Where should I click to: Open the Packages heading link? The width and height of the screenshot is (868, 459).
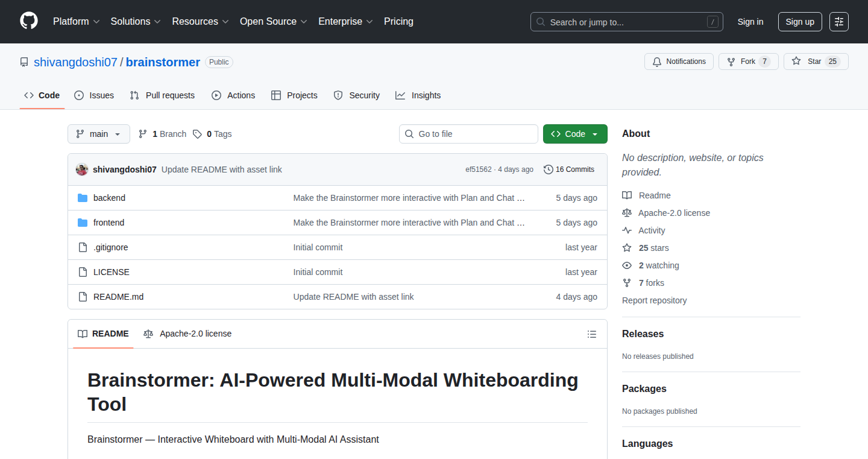[644, 388]
